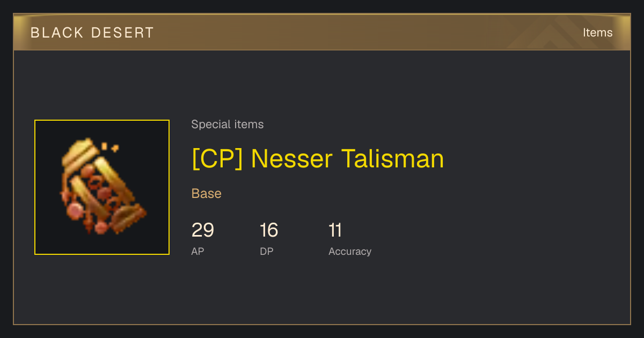Image resolution: width=644 pixels, height=338 pixels.
Task: Click the BLACK DESERT header title
Action: 92,33
